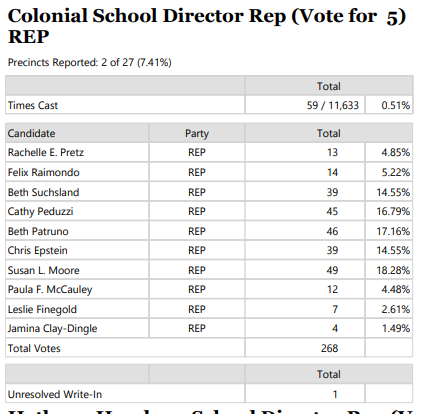Click Beth Suchsland's vote count 39
The image size is (423, 414).
click(x=332, y=192)
